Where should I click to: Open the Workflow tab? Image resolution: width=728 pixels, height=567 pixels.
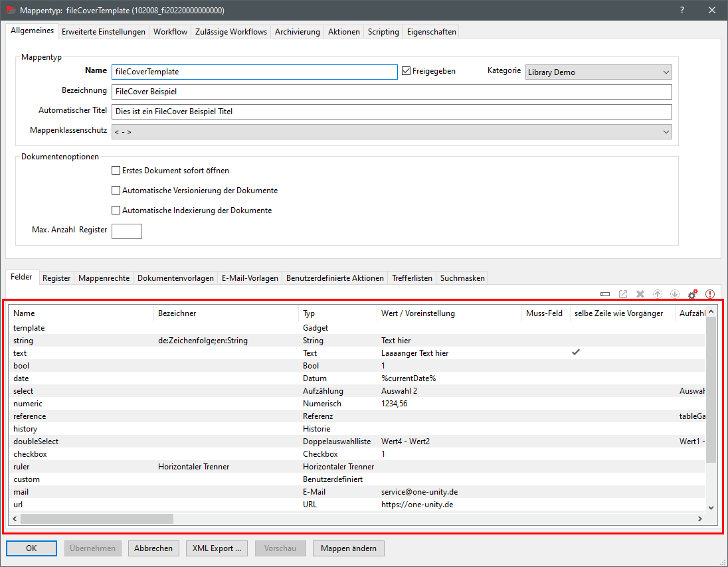pos(171,32)
